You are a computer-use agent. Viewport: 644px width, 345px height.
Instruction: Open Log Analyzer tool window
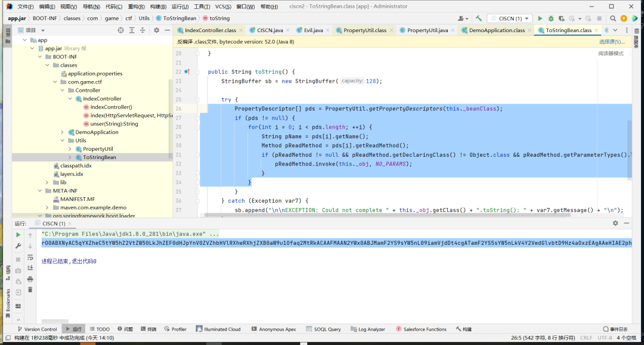tap(368, 329)
